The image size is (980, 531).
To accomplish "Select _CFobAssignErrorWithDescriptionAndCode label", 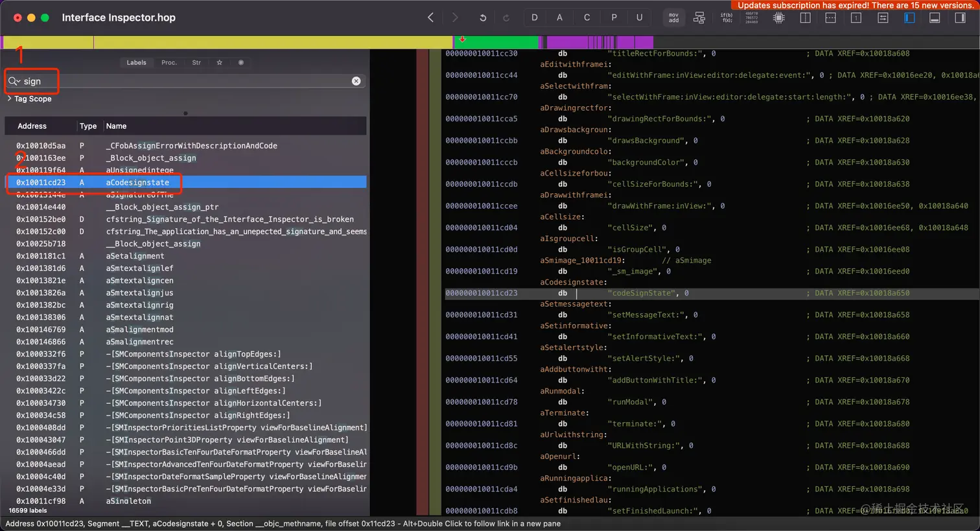I will tap(186, 146).
